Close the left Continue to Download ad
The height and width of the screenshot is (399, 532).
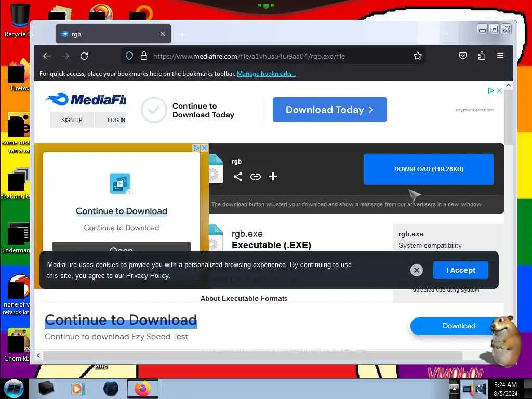pos(205,148)
